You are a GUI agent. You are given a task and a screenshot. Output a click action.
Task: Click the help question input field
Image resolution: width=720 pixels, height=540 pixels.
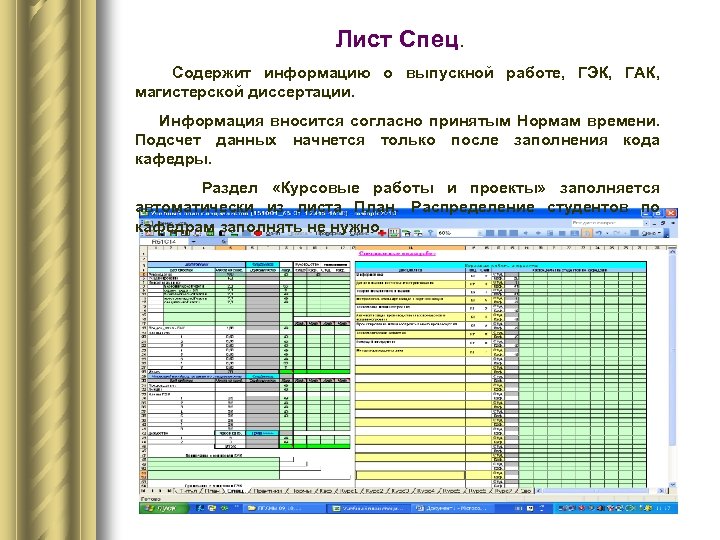[607, 223]
